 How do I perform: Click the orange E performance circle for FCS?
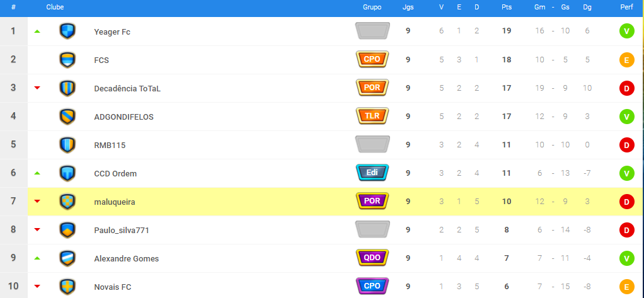[627, 60]
